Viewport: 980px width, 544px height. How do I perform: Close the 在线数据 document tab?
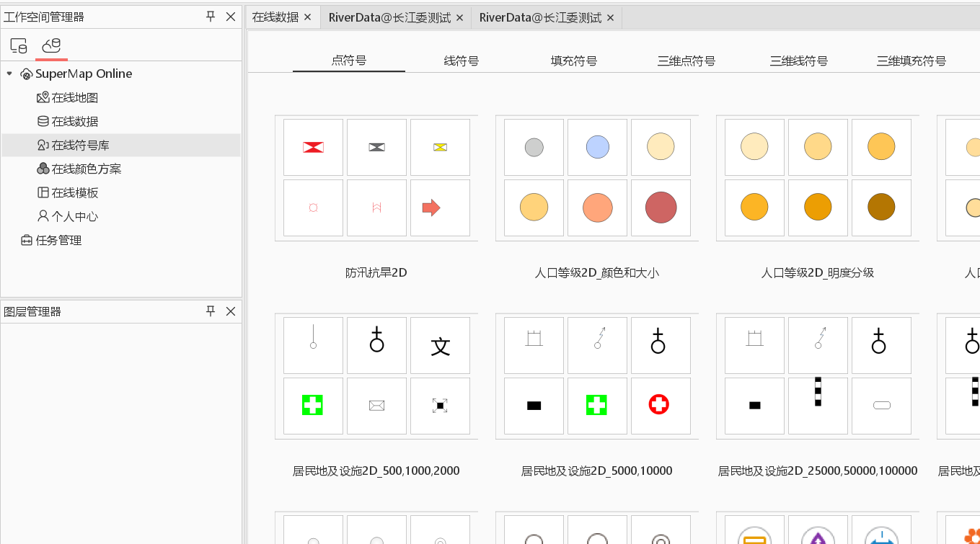[307, 17]
